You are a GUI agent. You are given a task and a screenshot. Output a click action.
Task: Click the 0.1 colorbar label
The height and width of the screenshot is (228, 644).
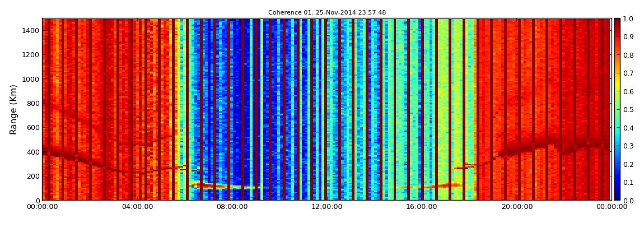[629, 182]
